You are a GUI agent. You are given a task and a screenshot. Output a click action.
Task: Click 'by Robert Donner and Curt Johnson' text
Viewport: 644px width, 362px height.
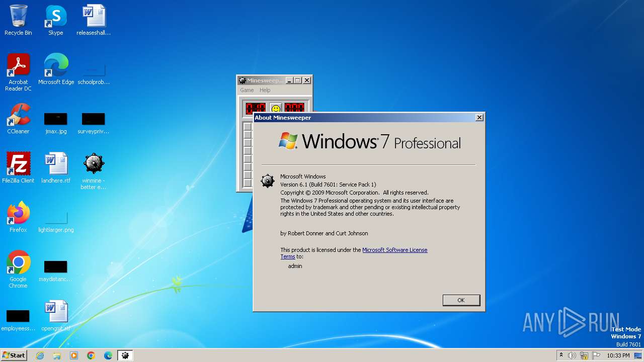pos(324,233)
